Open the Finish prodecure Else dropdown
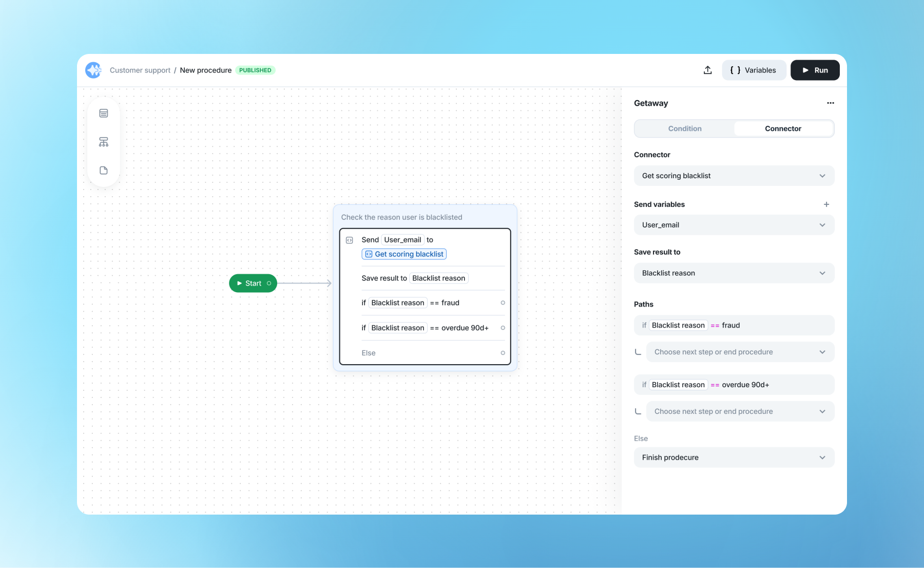Screen dimensions: 924x568 coord(734,458)
